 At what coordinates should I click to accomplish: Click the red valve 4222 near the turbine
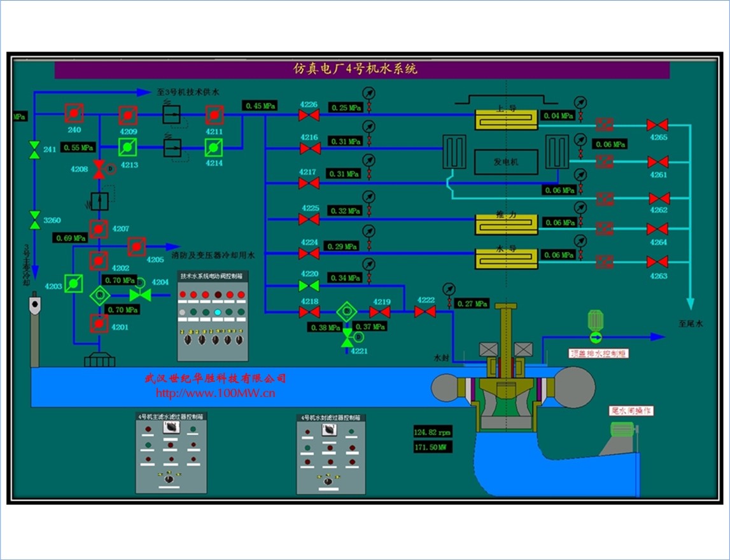[x=425, y=311]
